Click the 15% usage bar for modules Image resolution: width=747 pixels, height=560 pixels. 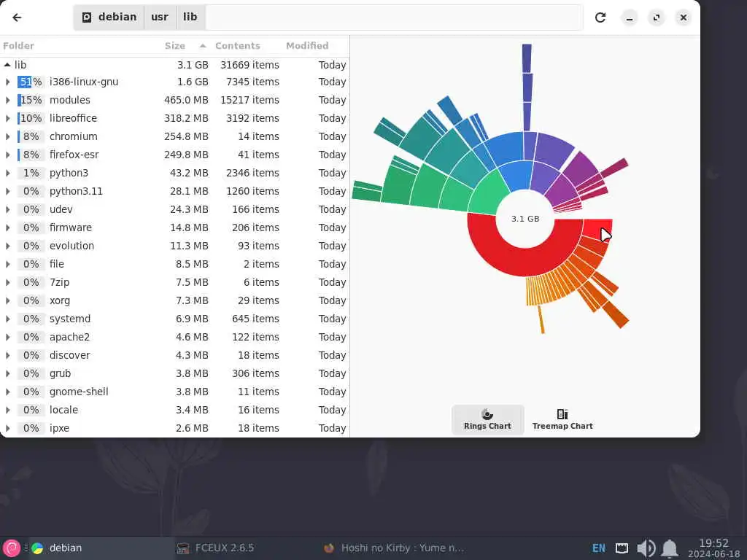point(30,100)
